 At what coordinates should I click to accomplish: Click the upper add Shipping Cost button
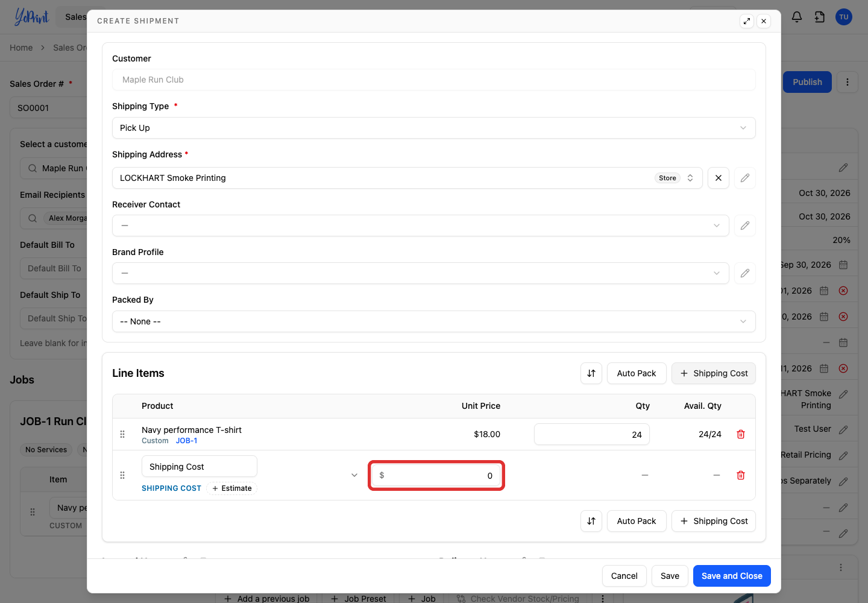[714, 373]
